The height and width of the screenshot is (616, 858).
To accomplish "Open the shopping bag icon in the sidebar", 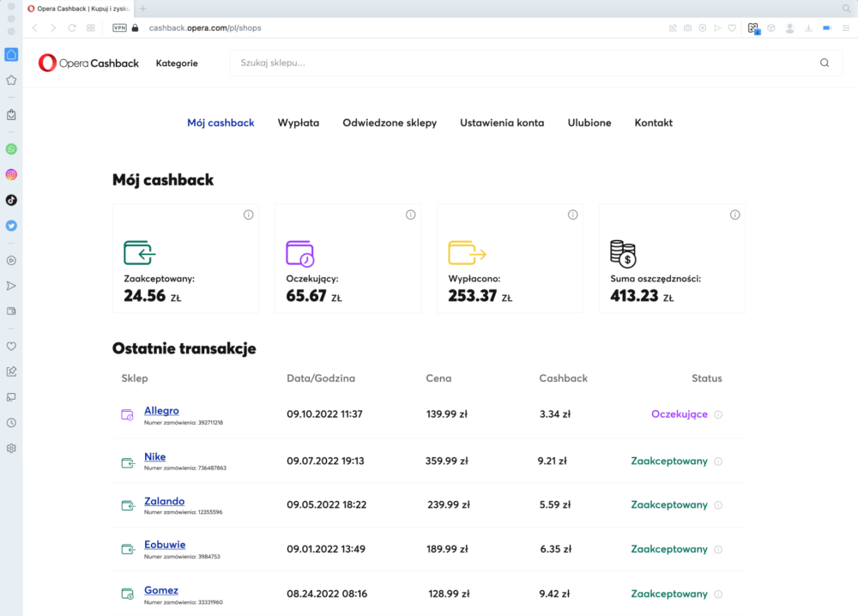I will pos(11,114).
